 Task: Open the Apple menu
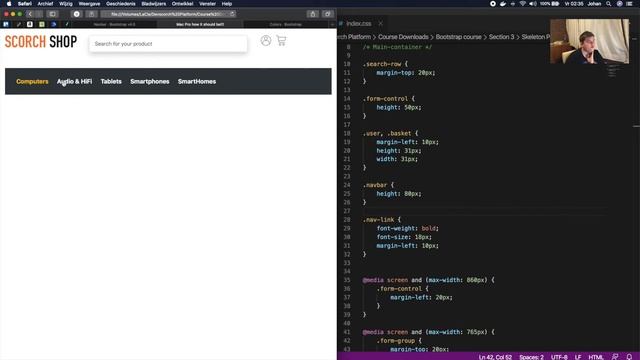coord(9,4)
